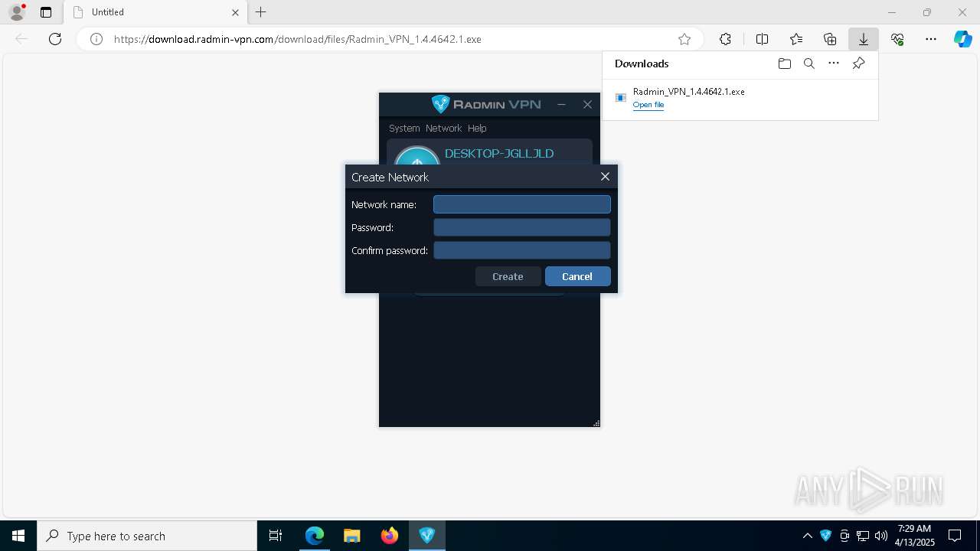Open Edge Settings and more menu

[931, 39]
